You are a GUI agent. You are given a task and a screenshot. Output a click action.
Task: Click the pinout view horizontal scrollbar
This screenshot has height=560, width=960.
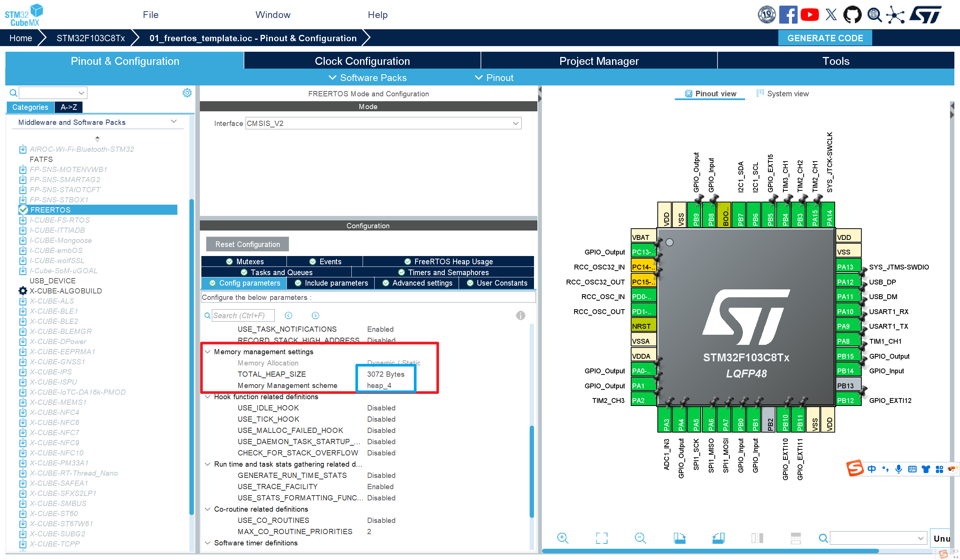(x=710, y=551)
